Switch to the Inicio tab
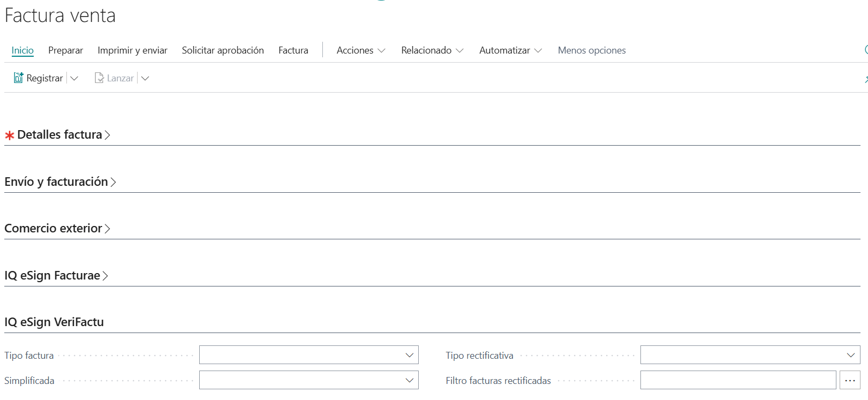Viewport: 868px width, 400px height. tap(22, 50)
